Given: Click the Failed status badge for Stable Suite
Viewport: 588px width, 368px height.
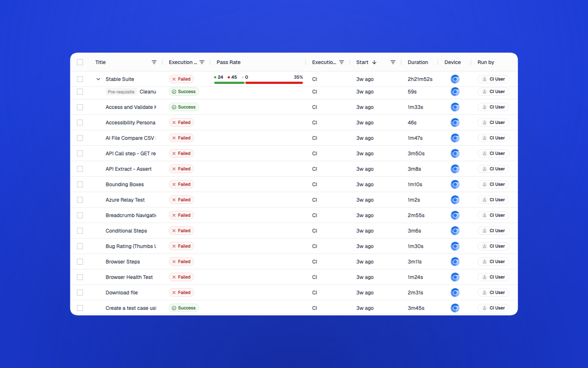Looking at the screenshot, I should (181, 79).
